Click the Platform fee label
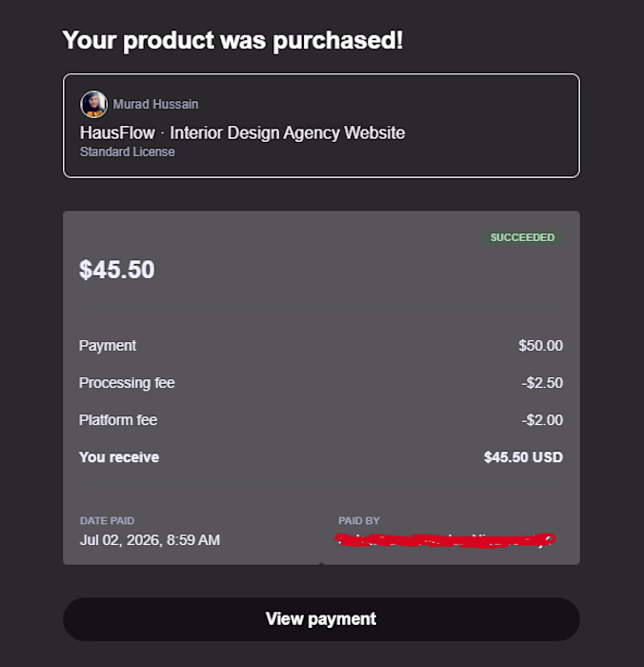The width and height of the screenshot is (644, 667). point(118,420)
